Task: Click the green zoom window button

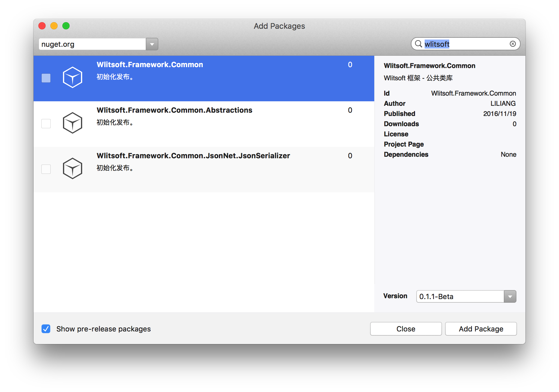Action: pos(66,26)
